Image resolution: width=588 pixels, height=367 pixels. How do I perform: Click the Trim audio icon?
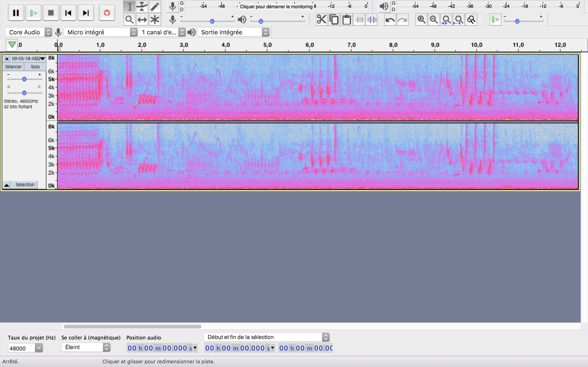359,20
